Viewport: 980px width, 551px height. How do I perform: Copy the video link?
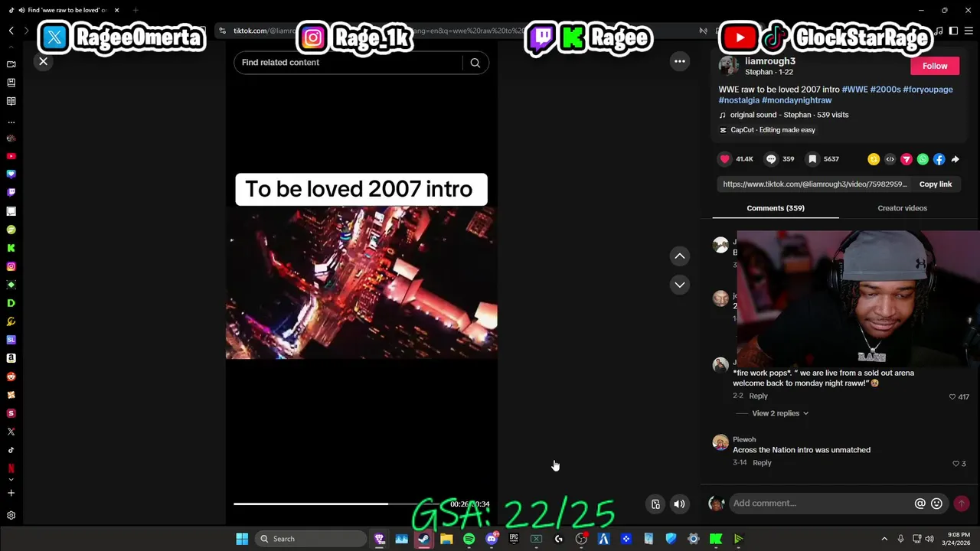(935, 184)
